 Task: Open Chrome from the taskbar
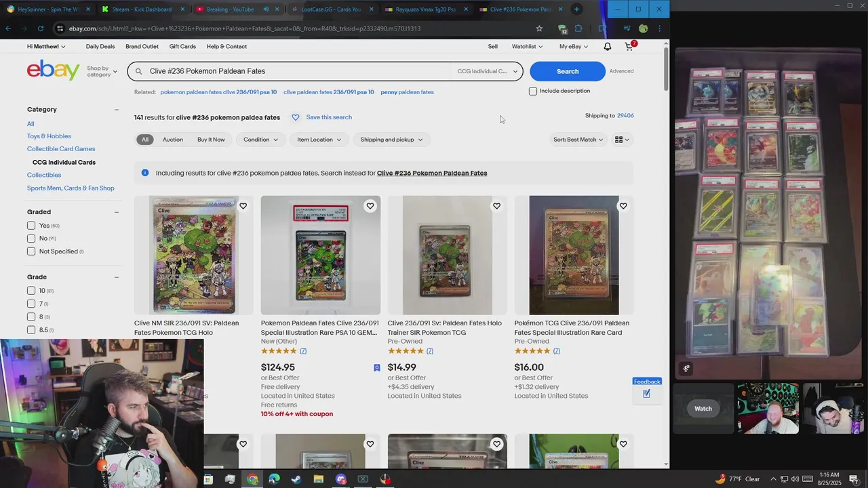(252, 479)
